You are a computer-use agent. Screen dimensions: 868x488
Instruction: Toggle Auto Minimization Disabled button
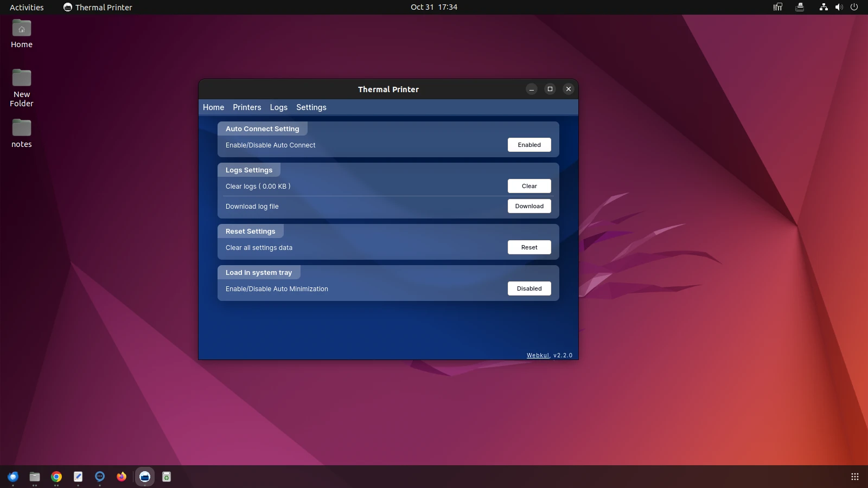529,288
